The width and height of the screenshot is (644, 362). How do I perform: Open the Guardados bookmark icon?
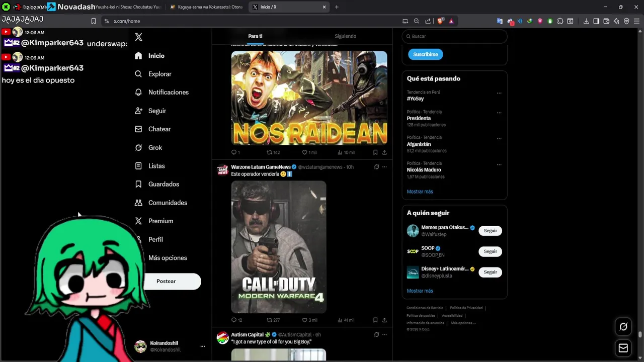coord(138,184)
